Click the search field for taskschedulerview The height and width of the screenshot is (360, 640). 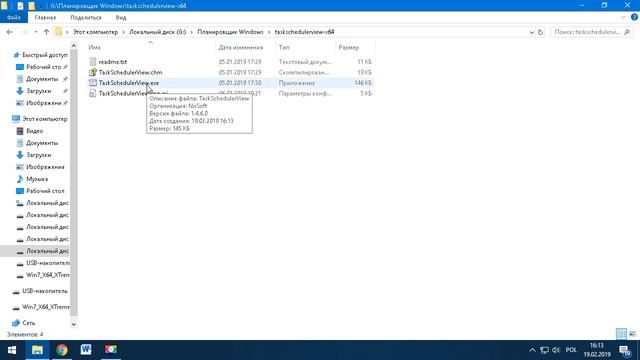pyautogui.click(x=587, y=32)
